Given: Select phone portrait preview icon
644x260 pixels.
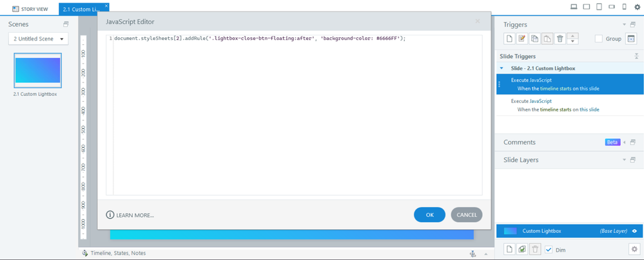Looking at the screenshot, I should (x=624, y=6).
